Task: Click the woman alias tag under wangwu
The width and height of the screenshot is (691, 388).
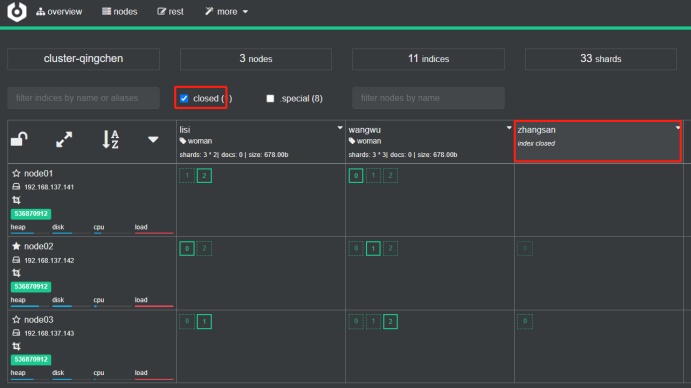Action: [x=365, y=141]
